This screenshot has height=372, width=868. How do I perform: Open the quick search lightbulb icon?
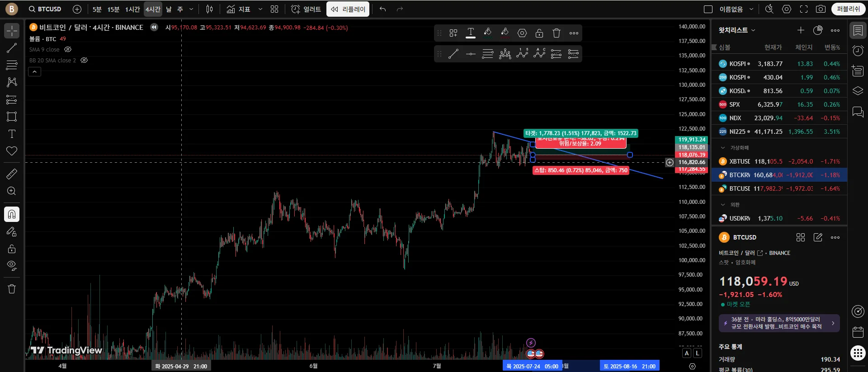click(769, 9)
